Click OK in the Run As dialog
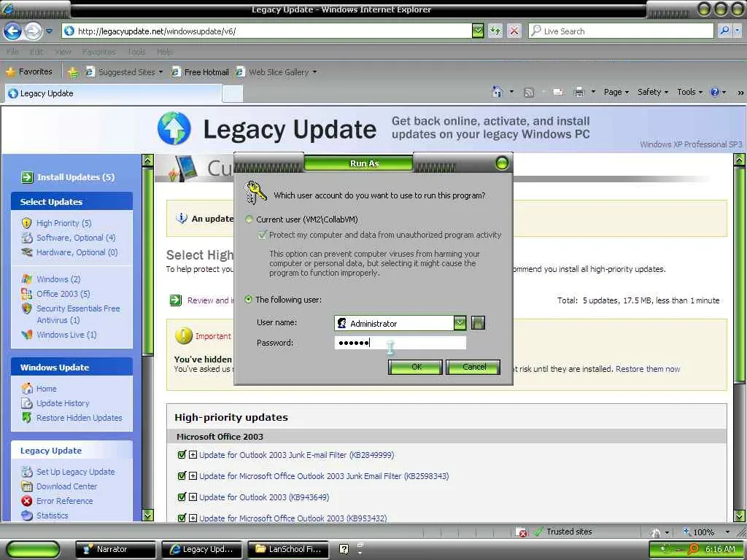 pos(415,367)
